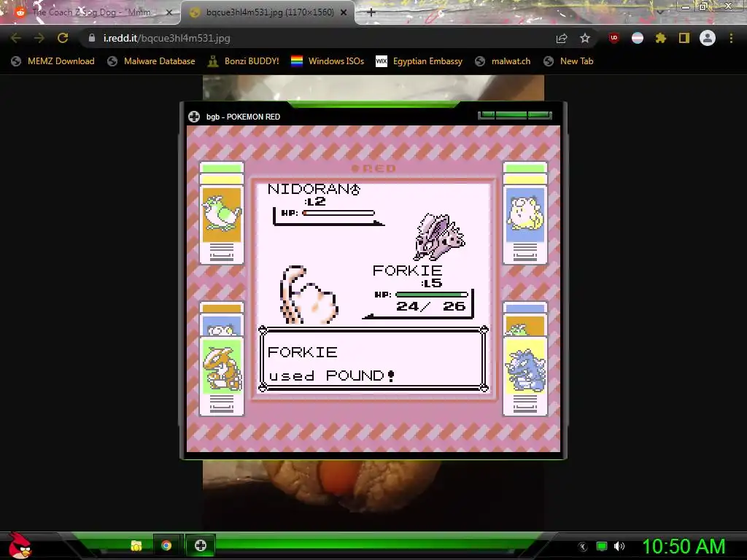Image resolution: width=747 pixels, height=560 pixels.
Task: Open the malwat.ch bookmark
Action: [503, 61]
